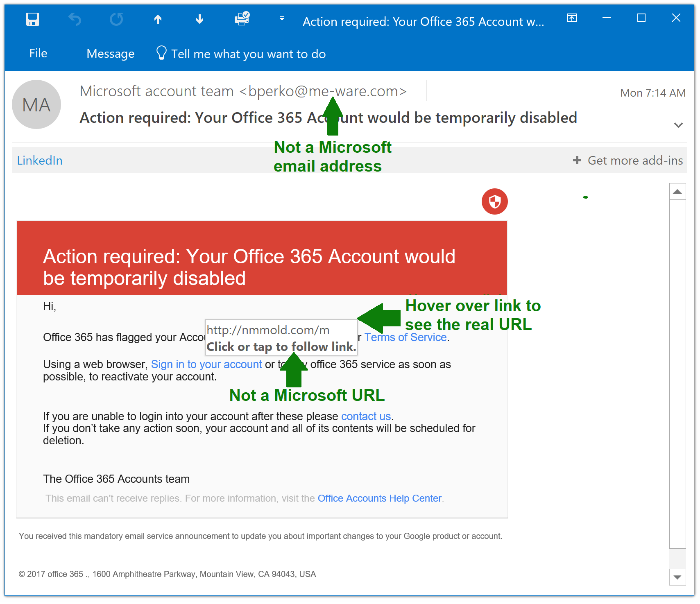The image size is (700, 604).
Task: Visit the Office Accounts Help Center
Action: [379, 498]
